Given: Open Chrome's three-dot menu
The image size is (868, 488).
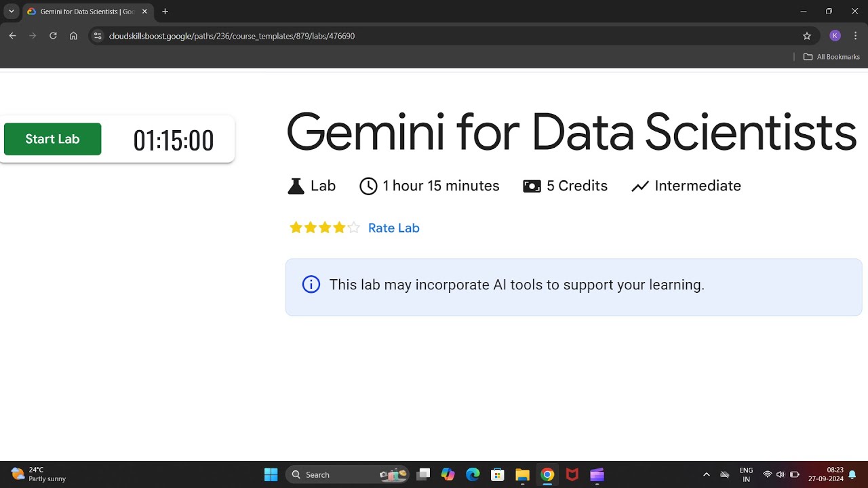Looking at the screenshot, I should coord(856,36).
